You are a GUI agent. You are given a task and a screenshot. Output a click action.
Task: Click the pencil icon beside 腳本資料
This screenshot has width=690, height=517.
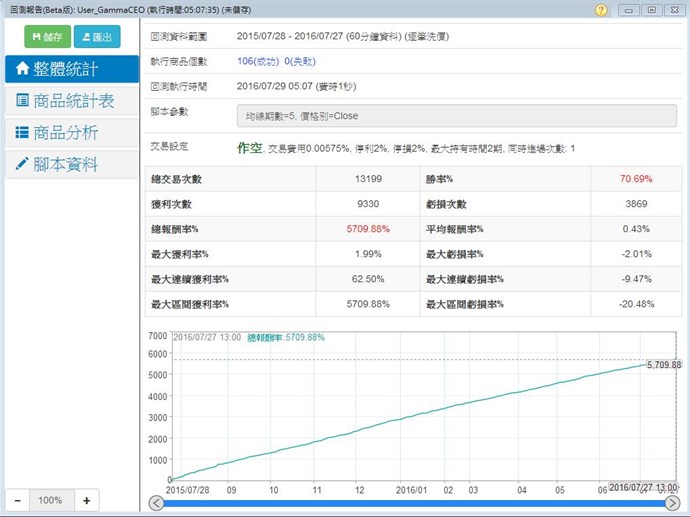point(22,164)
